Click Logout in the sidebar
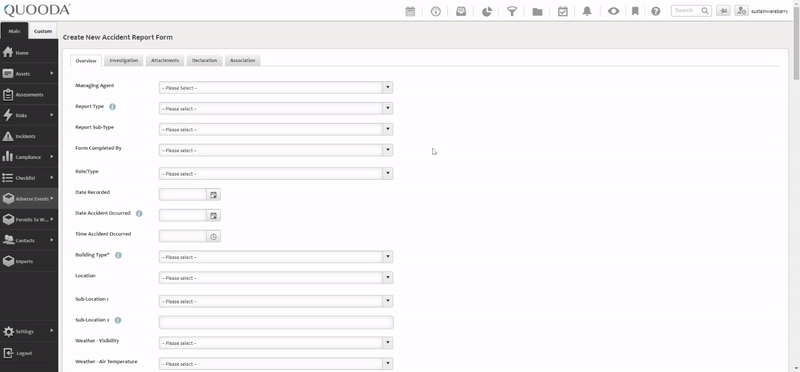 click(x=29, y=353)
